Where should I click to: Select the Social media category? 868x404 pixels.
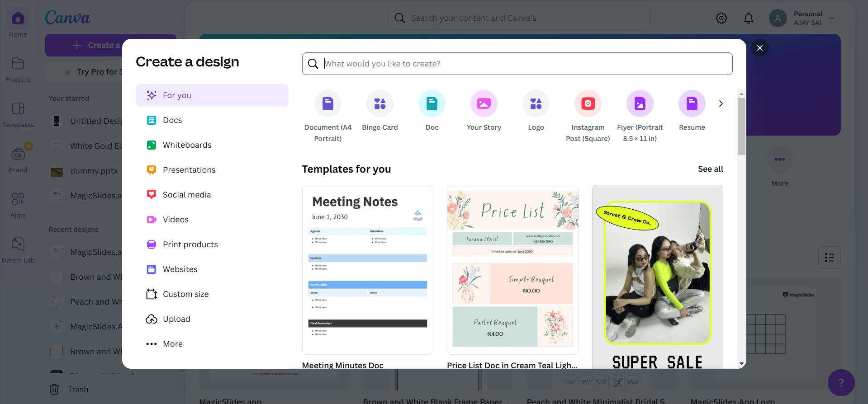[212, 195]
